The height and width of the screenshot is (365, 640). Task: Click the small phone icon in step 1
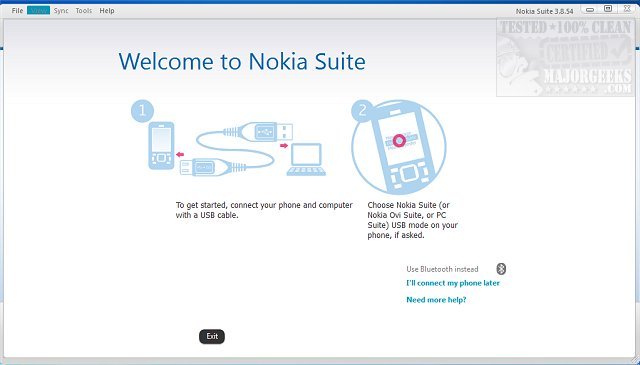pyautogui.click(x=161, y=145)
